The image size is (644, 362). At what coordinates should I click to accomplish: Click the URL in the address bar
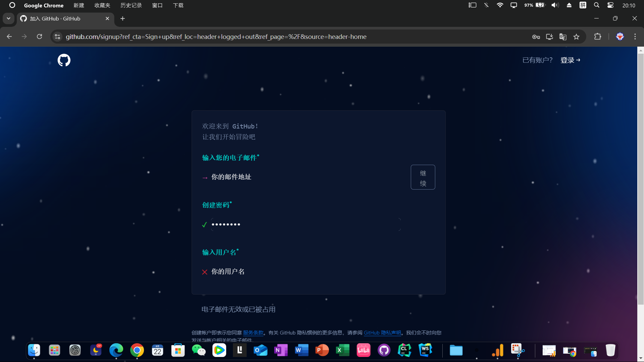216,37
